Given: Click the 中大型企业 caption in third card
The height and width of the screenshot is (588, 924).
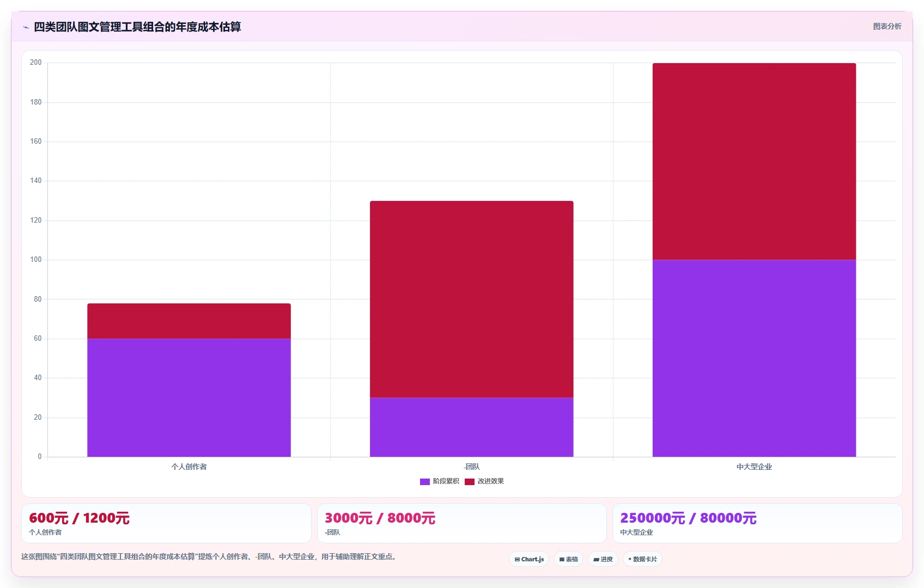Looking at the screenshot, I should [636, 532].
